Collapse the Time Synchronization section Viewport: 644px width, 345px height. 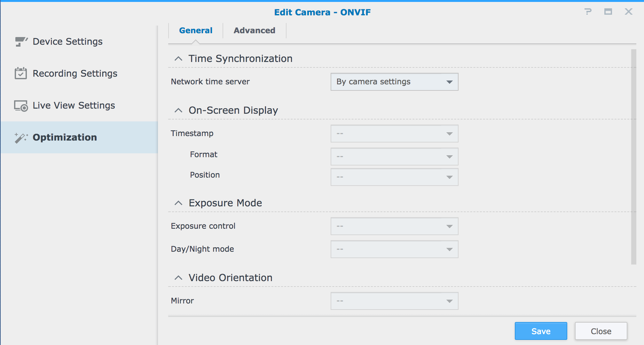(x=178, y=59)
